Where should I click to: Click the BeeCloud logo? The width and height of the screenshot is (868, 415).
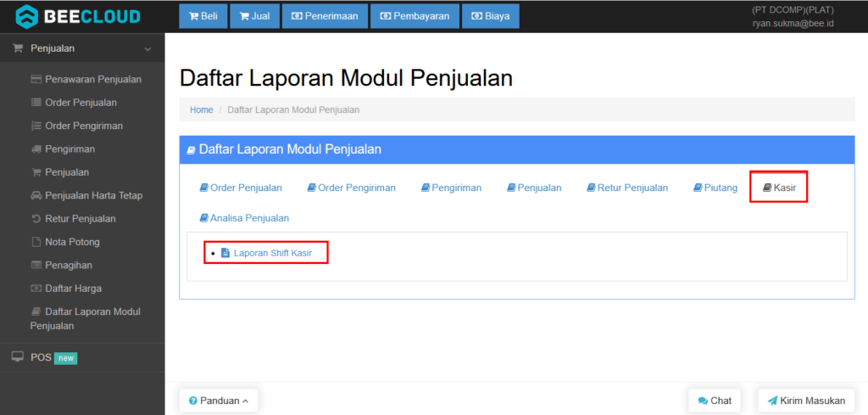pos(77,16)
